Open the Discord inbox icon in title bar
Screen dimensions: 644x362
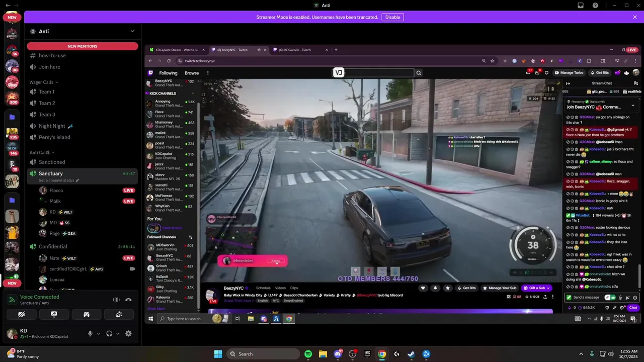[x=581, y=6]
